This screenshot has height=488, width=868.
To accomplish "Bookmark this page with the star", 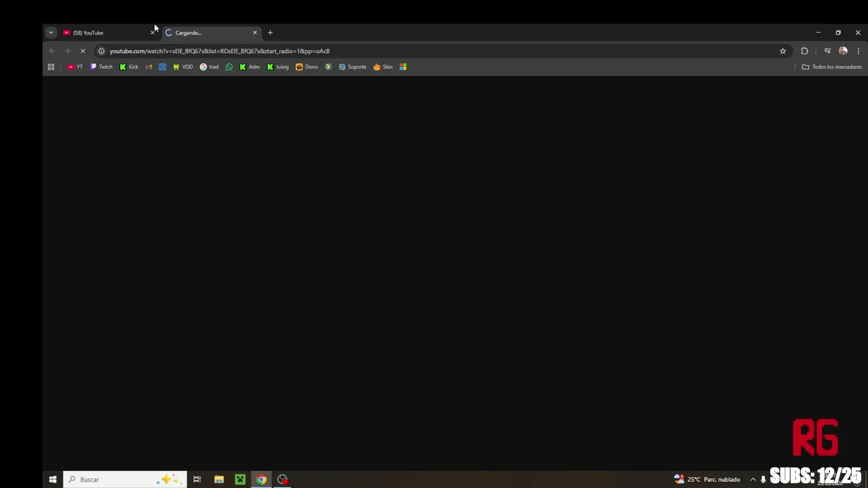I will 783,51.
